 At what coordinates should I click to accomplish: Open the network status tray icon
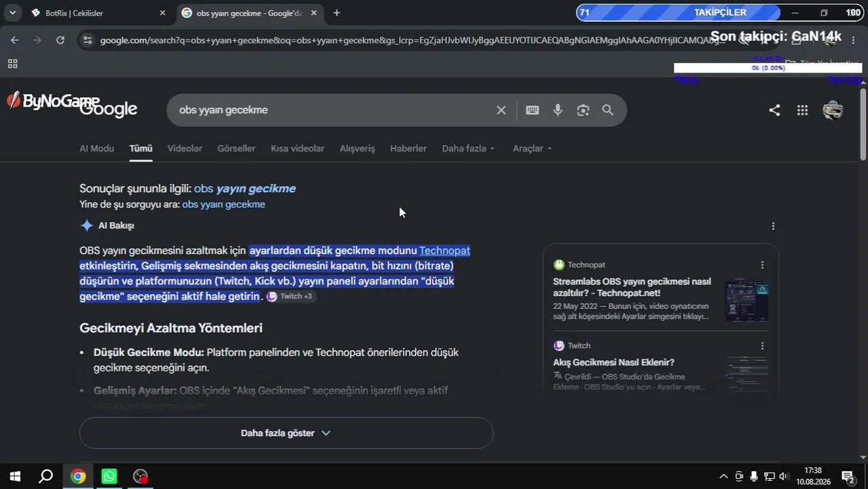[769, 476]
